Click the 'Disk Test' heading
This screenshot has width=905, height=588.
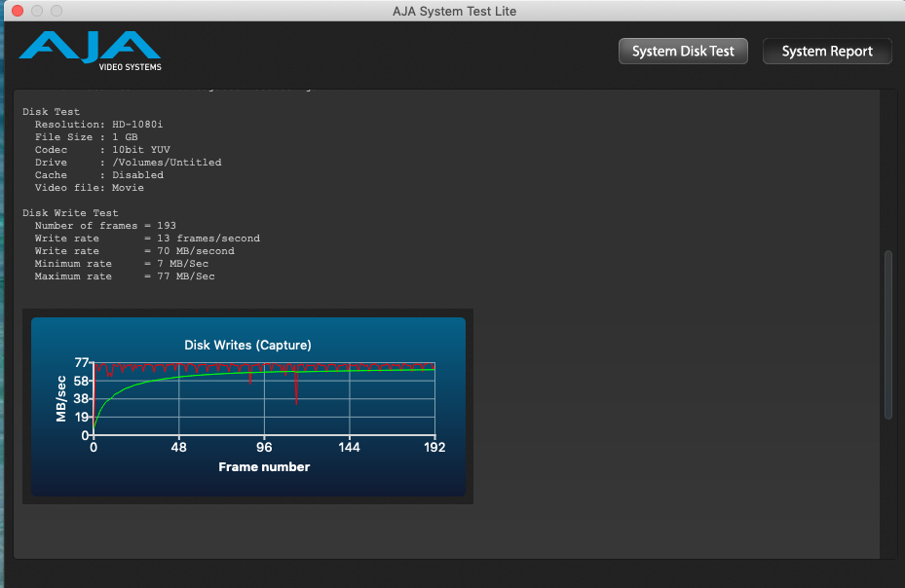click(x=52, y=111)
